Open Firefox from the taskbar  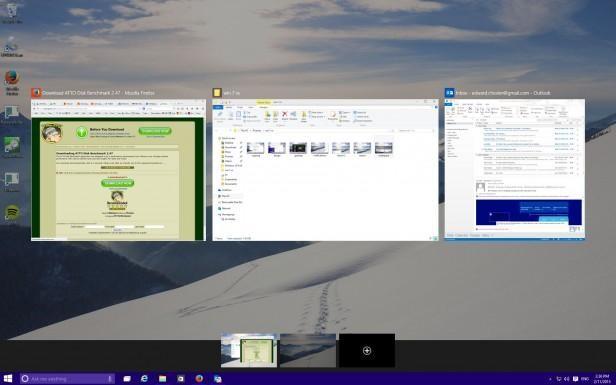(x=199, y=379)
